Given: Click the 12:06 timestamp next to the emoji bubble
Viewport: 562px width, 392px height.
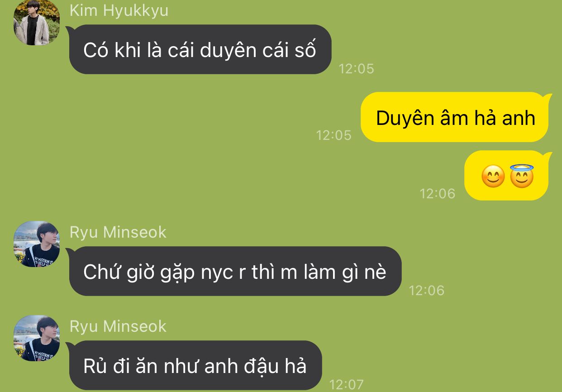Looking at the screenshot, I should (437, 194).
